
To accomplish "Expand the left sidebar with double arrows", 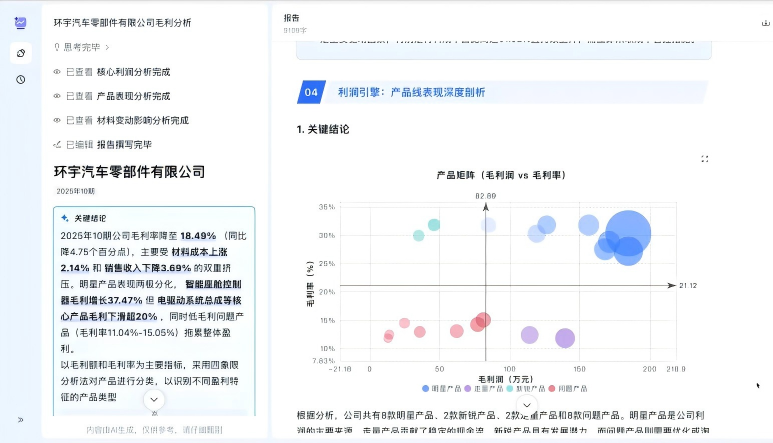I will click(20, 419).
